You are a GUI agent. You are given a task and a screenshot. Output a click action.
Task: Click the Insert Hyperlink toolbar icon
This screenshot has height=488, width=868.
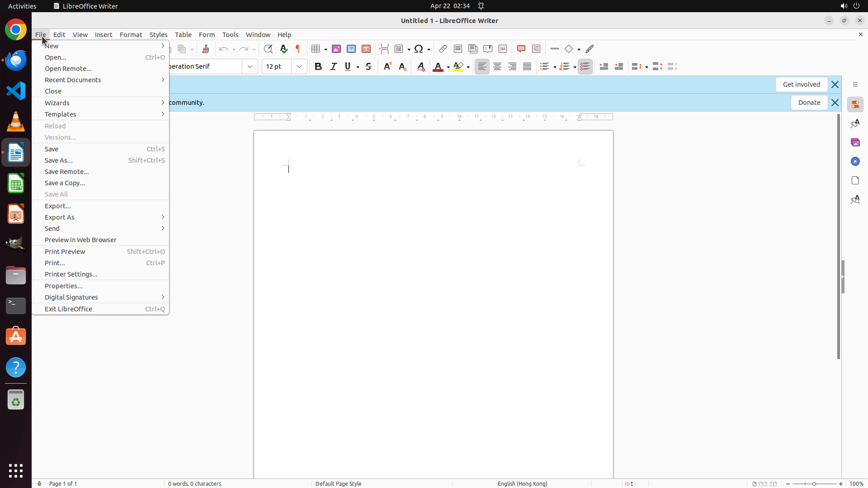coord(443,49)
